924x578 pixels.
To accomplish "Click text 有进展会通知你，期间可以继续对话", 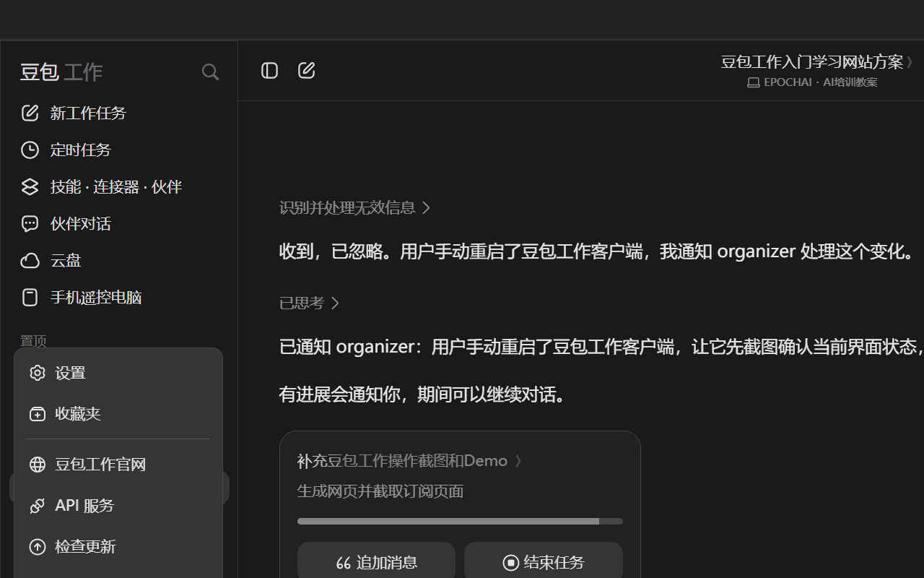I will pyautogui.click(x=423, y=394).
